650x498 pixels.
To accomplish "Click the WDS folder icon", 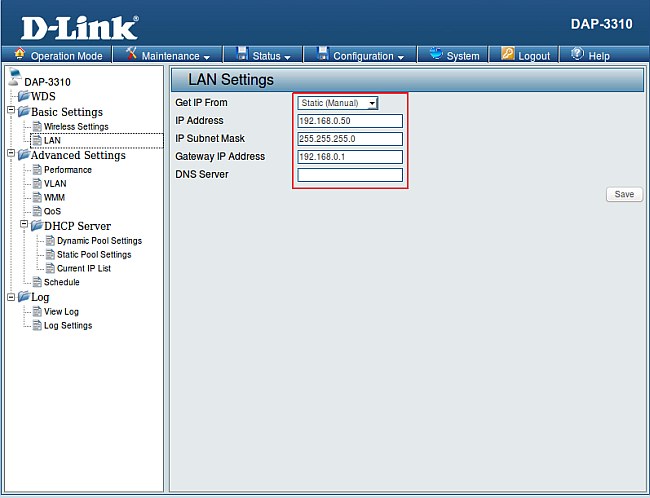I will click(x=23, y=96).
